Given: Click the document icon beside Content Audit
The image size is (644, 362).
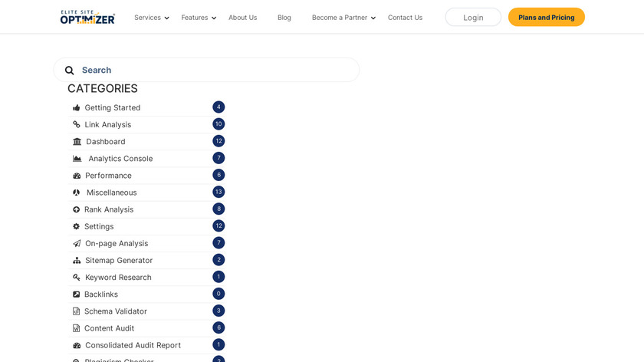Looking at the screenshot, I should coord(77,328).
